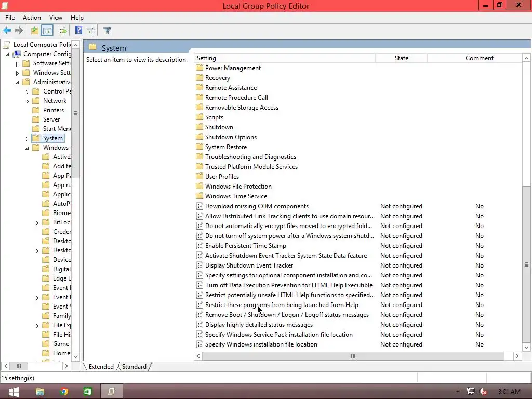This screenshot has height=399, width=532.
Task: Click the network icon in the system tray
Action: (x=471, y=392)
